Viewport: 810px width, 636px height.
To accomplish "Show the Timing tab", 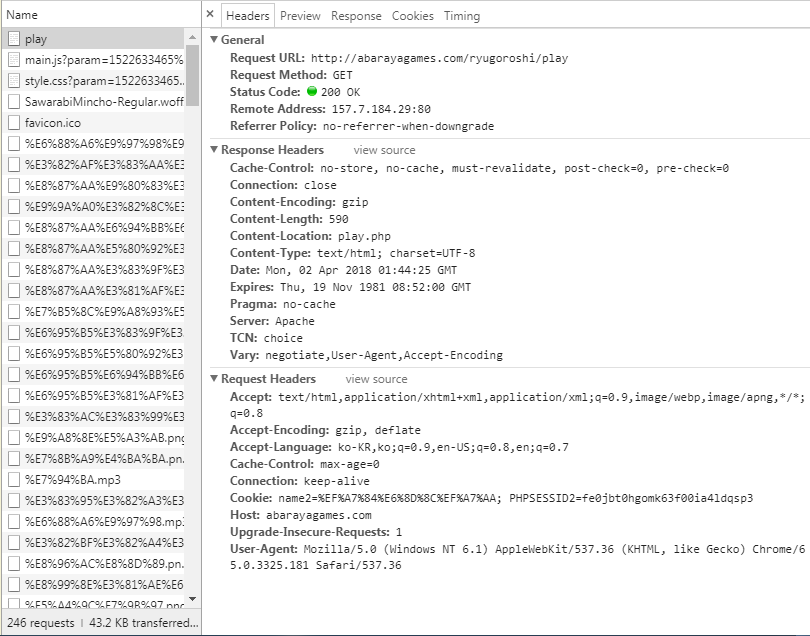I will point(462,16).
